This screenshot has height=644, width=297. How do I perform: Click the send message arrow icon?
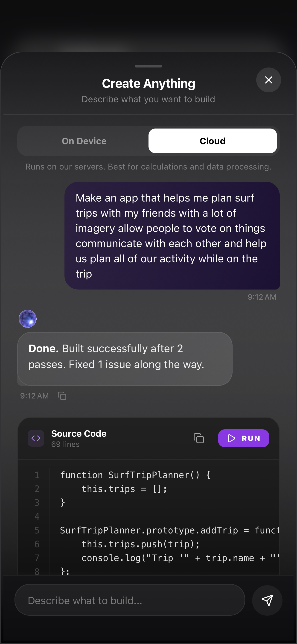pos(267,600)
